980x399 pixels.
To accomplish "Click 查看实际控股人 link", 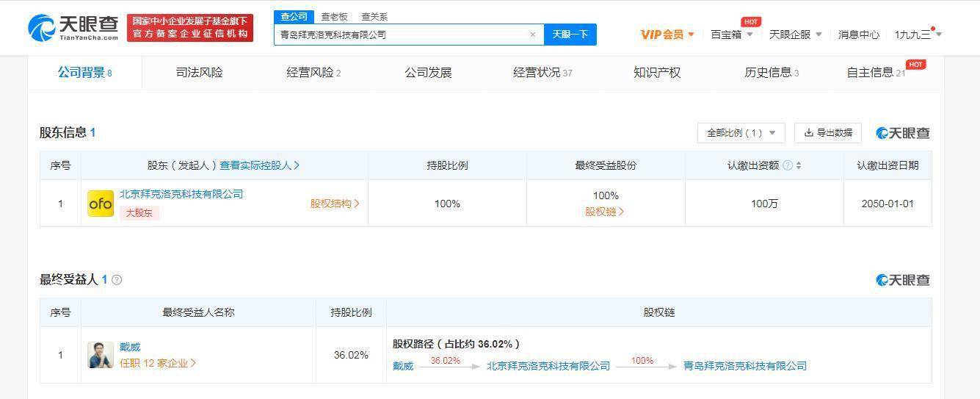I will (x=259, y=165).
